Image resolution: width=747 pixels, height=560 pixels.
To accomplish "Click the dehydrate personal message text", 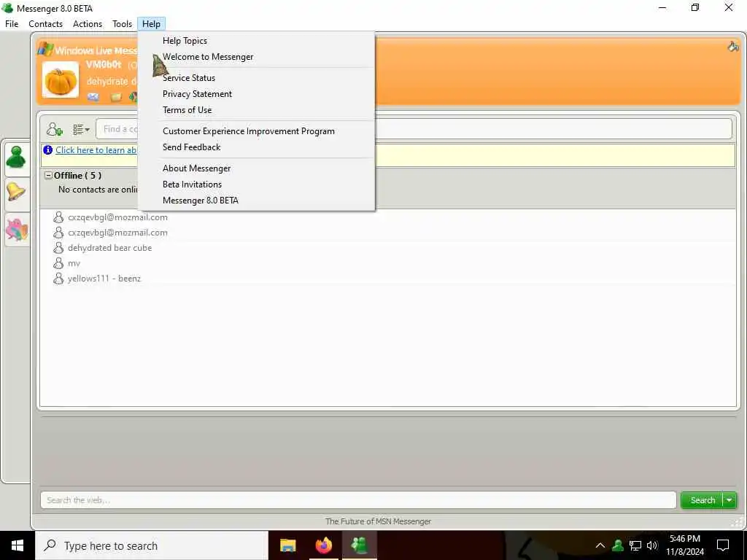I will coord(111,81).
